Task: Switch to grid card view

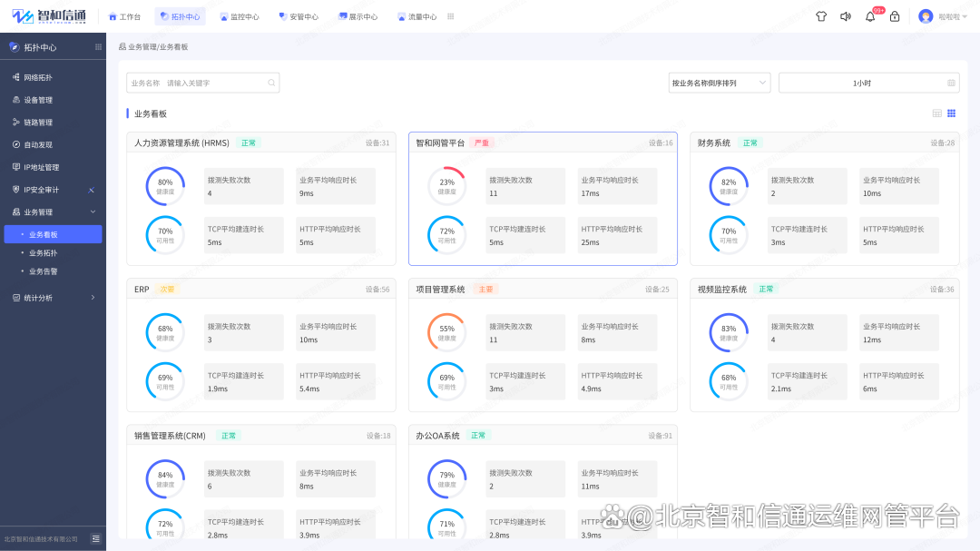Action: point(951,113)
